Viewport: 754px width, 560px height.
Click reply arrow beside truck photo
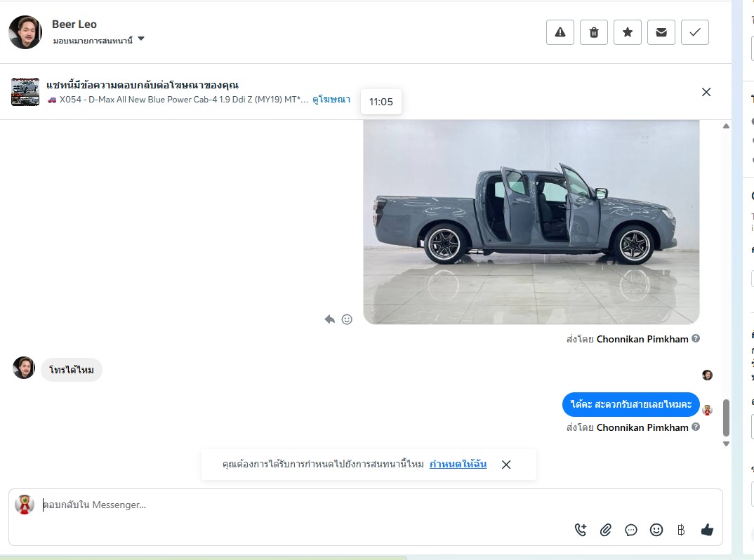coord(329,319)
